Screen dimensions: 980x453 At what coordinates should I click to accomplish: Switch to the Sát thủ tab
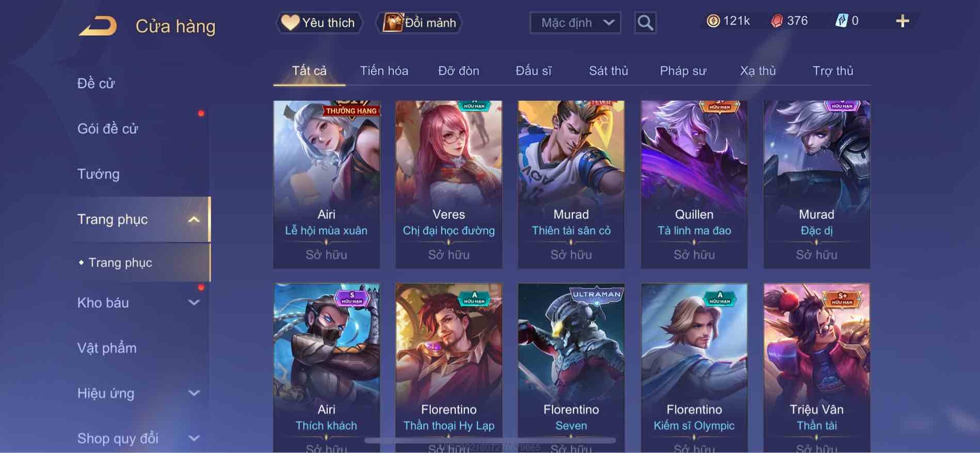(608, 71)
